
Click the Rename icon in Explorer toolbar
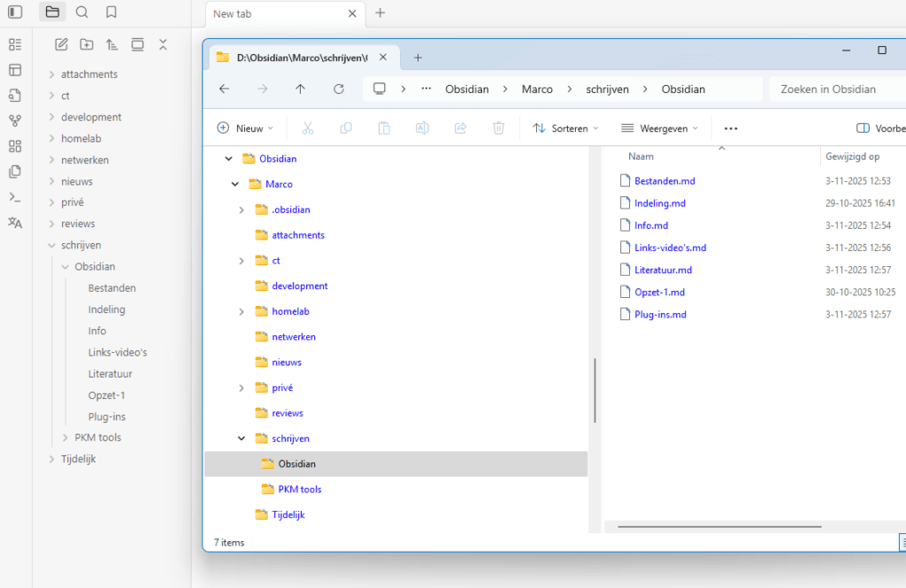pos(422,128)
